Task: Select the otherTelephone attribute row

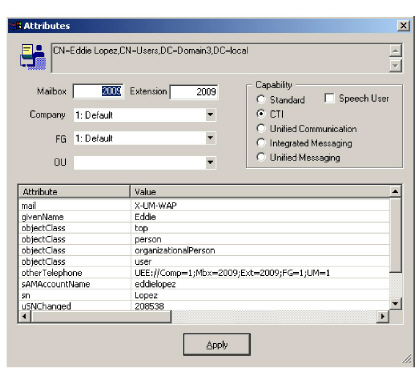Action: tap(204, 273)
